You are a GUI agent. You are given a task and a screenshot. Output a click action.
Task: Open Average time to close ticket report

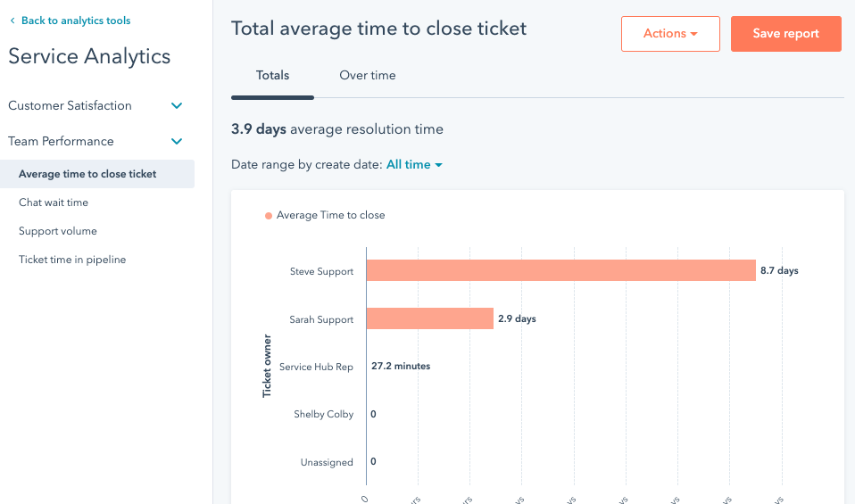(87, 174)
